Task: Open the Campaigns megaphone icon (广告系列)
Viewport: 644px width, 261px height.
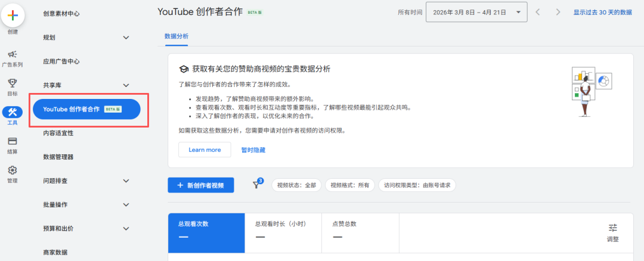Action: [13, 54]
